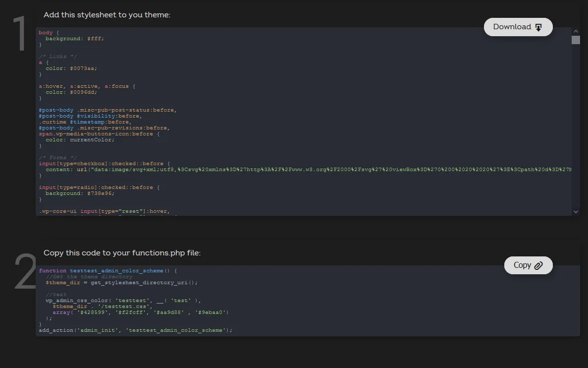The width and height of the screenshot is (588, 368).
Task: Click the '$theme_dir = get_stylesheet_directory_uri();' line
Action: coord(121,283)
